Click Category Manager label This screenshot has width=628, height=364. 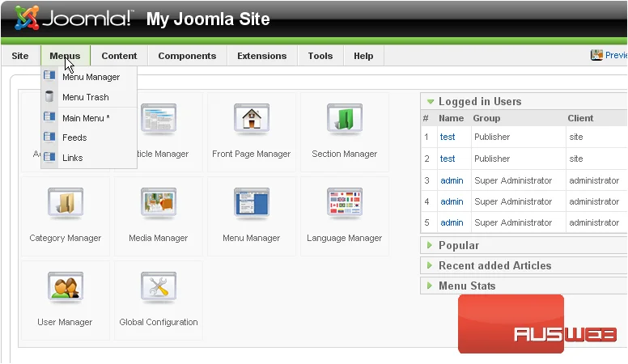[66, 238]
